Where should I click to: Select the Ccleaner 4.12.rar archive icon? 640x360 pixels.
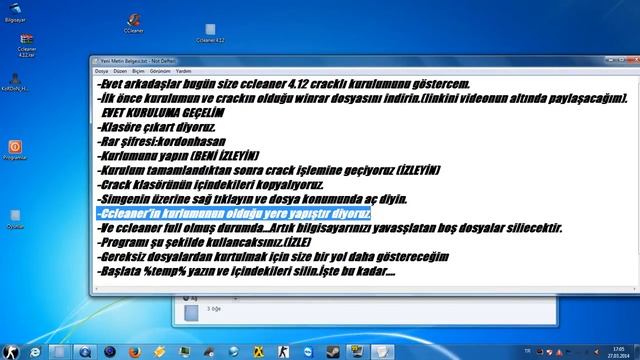27,45
